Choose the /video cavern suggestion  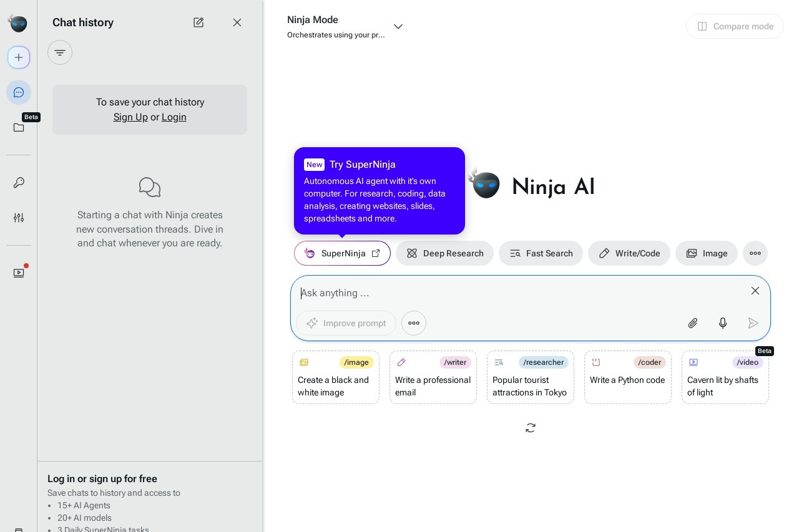pyautogui.click(x=725, y=377)
